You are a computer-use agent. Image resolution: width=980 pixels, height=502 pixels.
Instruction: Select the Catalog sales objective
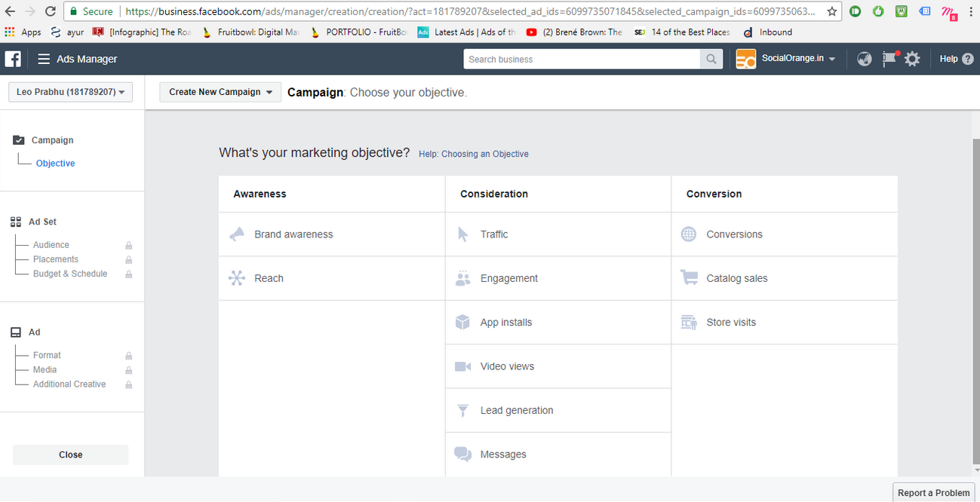(736, 277)
